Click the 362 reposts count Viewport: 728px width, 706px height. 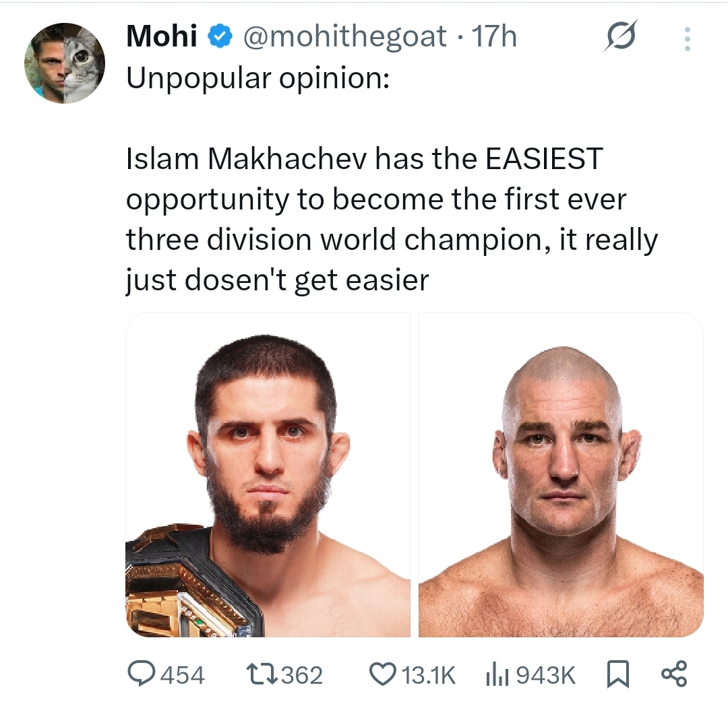(302, 675)
